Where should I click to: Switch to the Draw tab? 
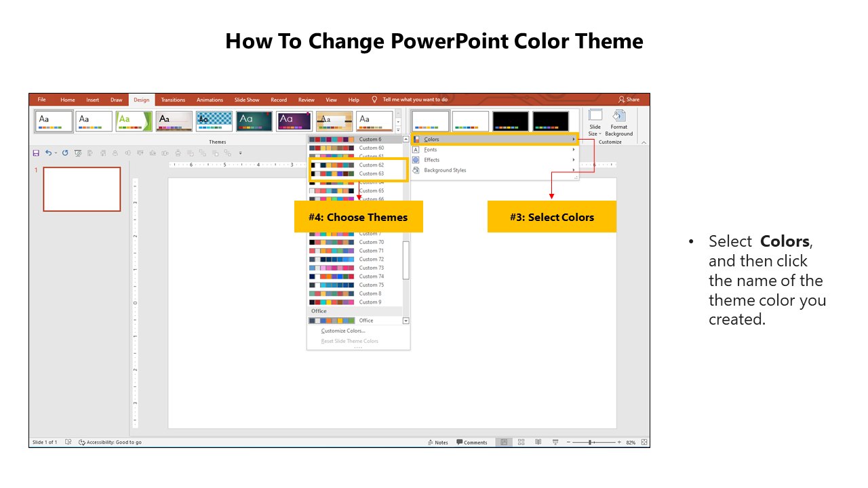click(117, 100)
